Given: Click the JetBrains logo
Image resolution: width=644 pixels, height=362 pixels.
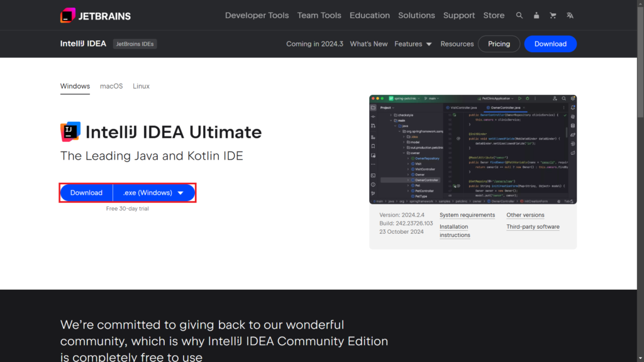Looking at the screenshot, I should 96,16.
